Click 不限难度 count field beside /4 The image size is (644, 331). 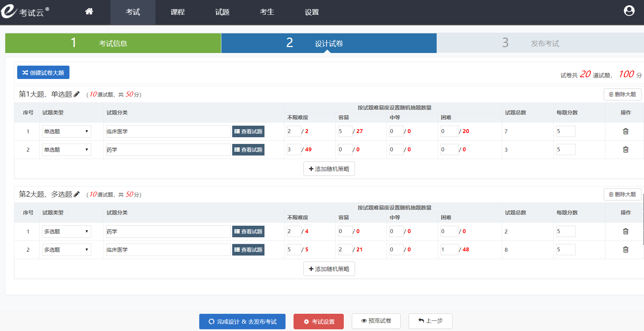tap(294, 231)
